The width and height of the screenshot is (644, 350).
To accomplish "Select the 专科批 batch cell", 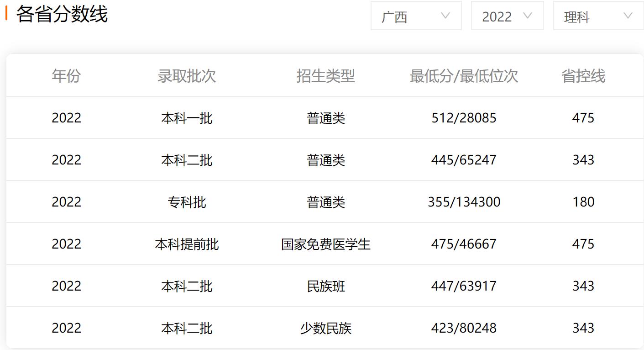I will tap(187, 202).
